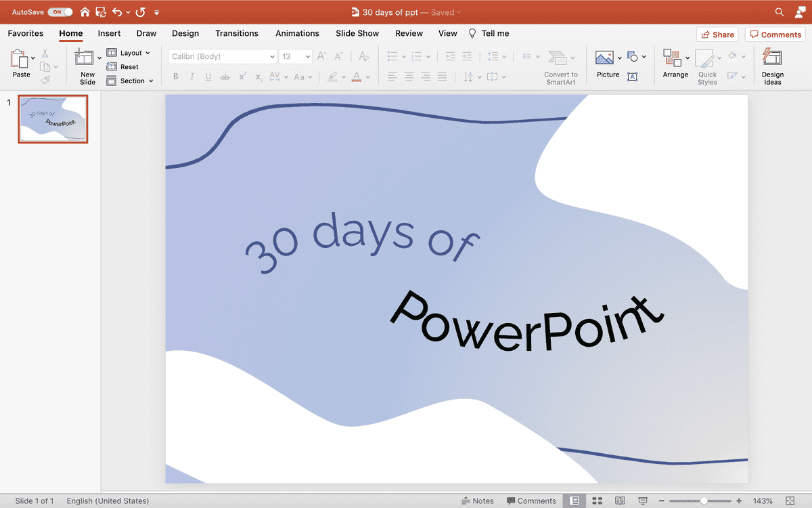Click the font color A button
The width and height of the screenshot is (812, 508).
coord(358,77)
